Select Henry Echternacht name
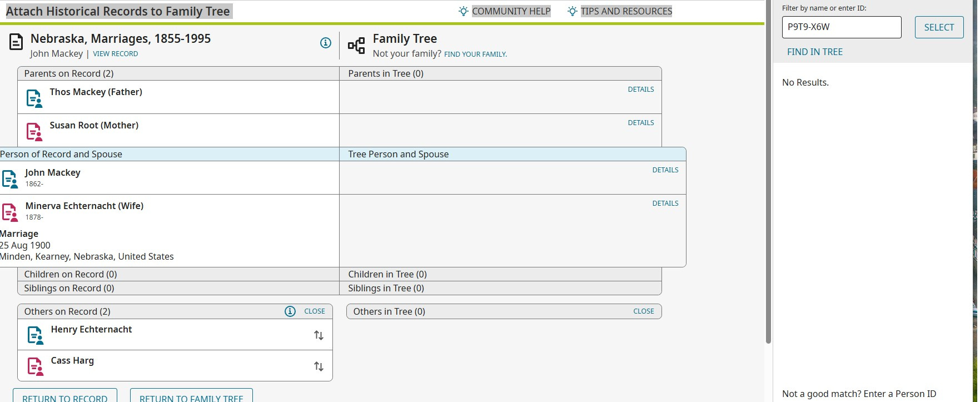This screenshot has width=980, height=402. [92, 329]
